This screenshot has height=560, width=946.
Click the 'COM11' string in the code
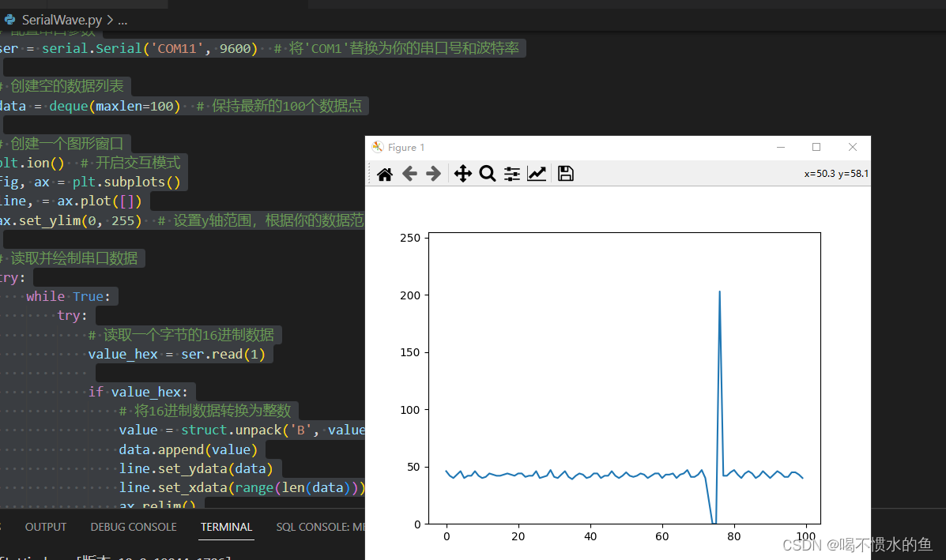pyautogui.click(x=177, y=48)
